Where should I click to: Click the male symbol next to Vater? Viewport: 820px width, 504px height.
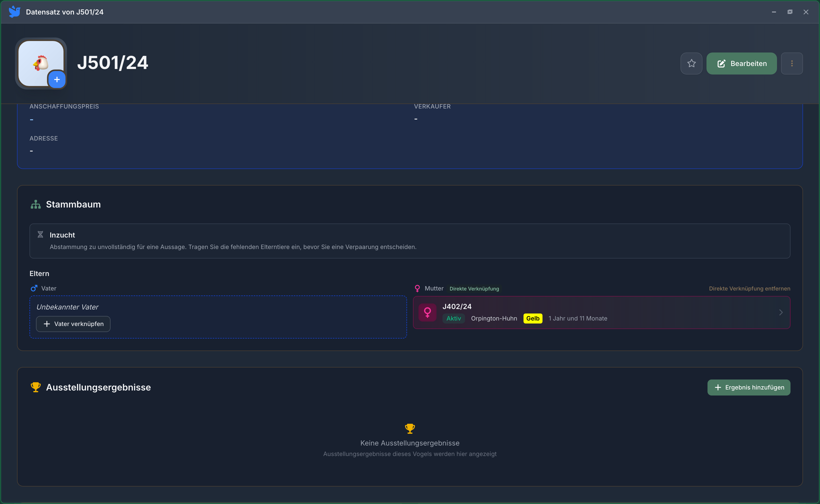pos(34,288)
